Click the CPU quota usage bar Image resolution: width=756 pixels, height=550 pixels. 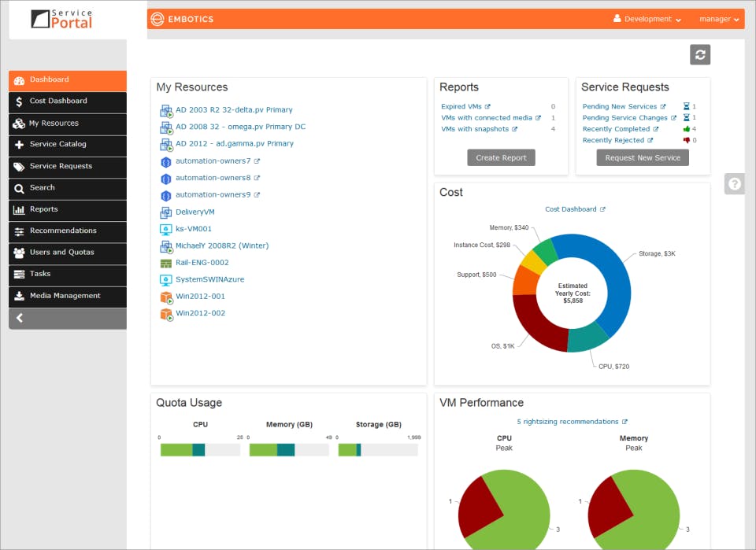pos(200,449)
